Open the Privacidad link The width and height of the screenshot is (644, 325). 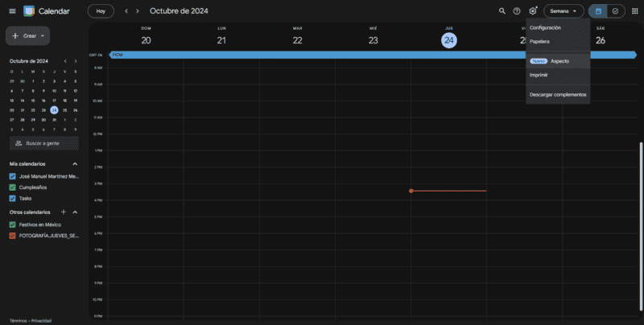point(42,321)
